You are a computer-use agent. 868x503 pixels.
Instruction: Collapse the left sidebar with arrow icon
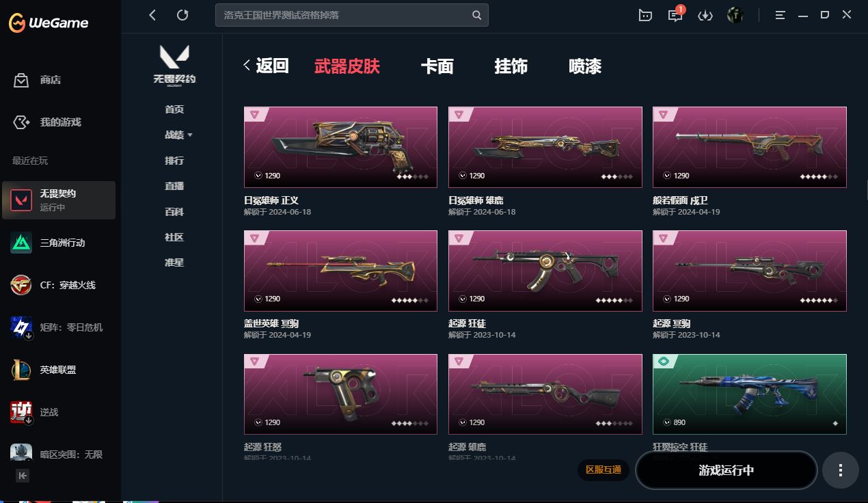point(23,476)
